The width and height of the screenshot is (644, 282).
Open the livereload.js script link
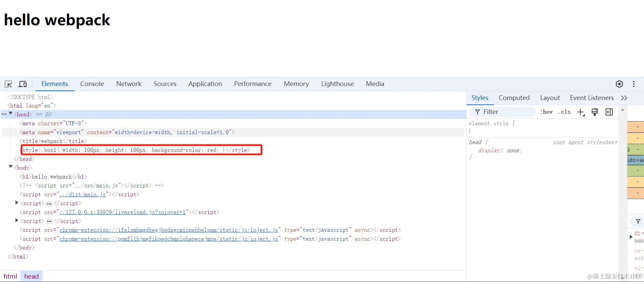click(122, 212)
